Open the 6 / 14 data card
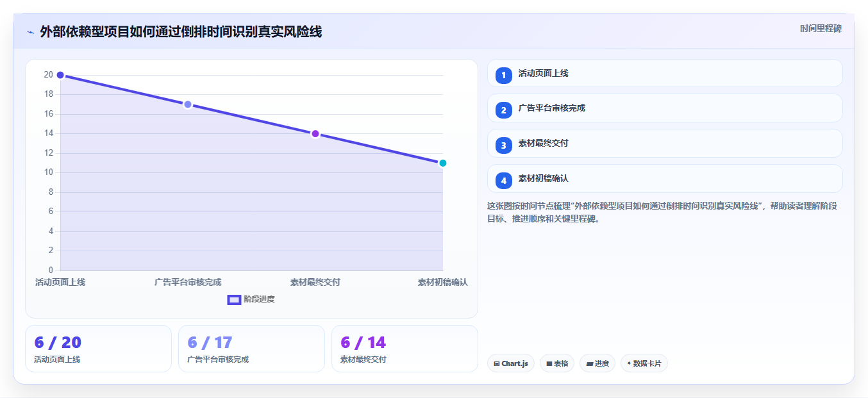Image resolution: width=868 pixels, height=398 pixels. tap(405, 349)
